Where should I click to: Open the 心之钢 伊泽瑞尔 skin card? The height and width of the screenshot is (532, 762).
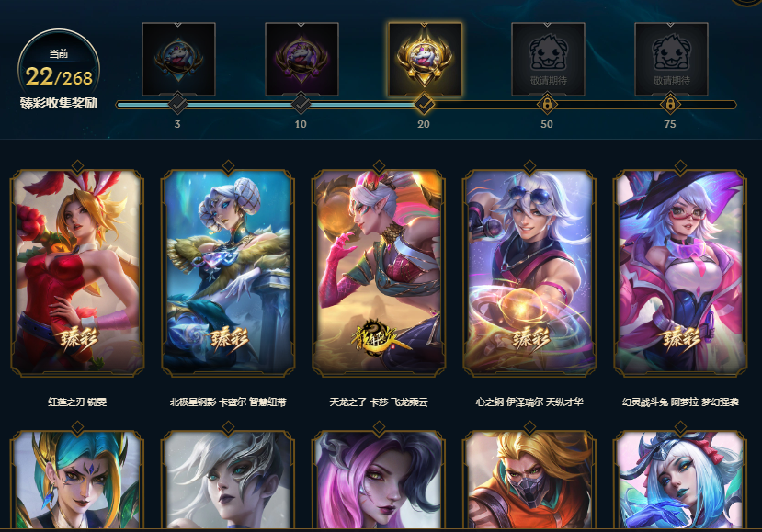coord(529,273)
